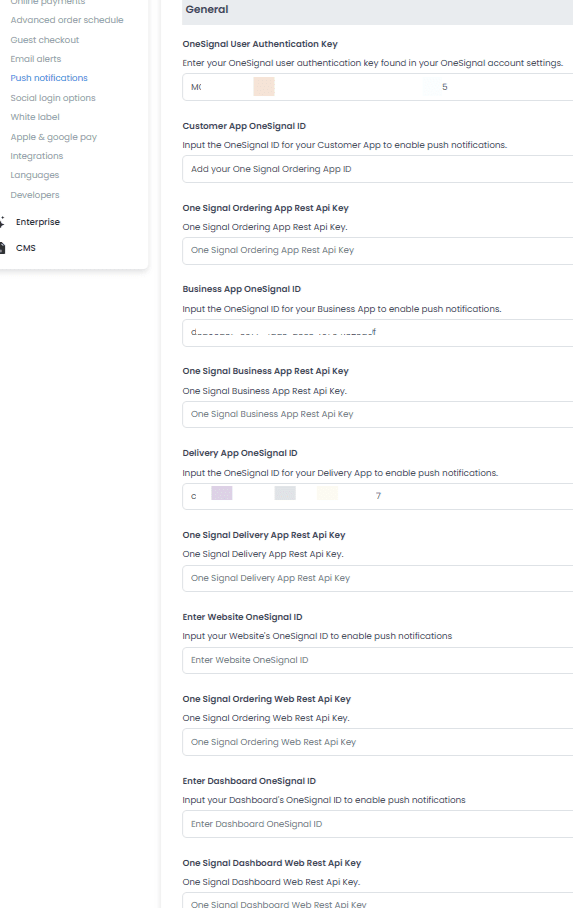Click the 'Business App OneSignal ID' label
This screenshot has height=908, width=573.
coord(242,289)
